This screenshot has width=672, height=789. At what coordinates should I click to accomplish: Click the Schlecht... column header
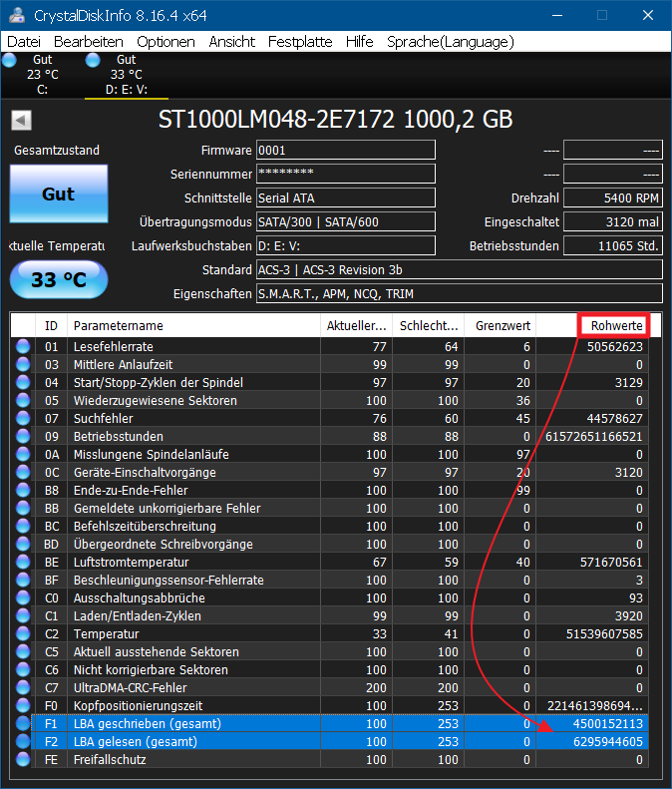[x=429, y=325]
